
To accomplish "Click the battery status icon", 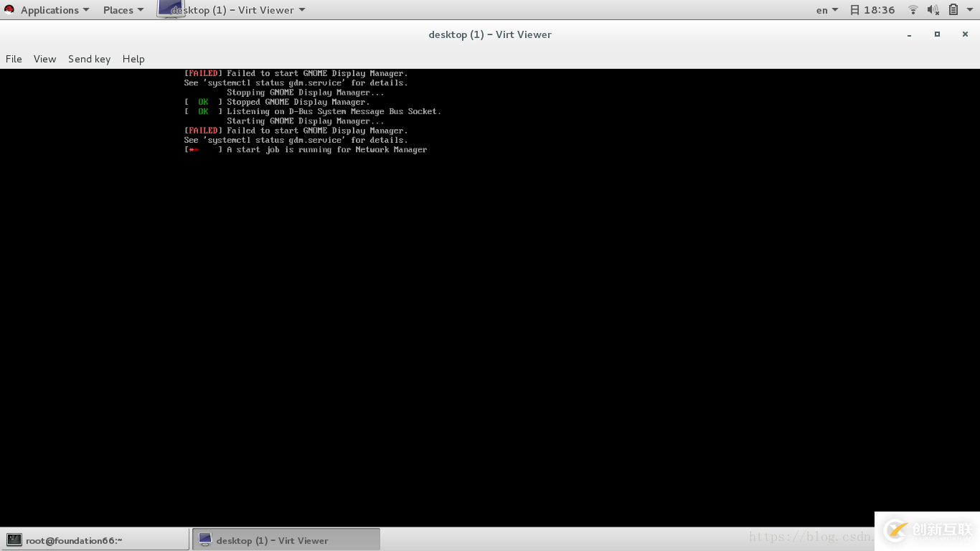I will [953, 10].
